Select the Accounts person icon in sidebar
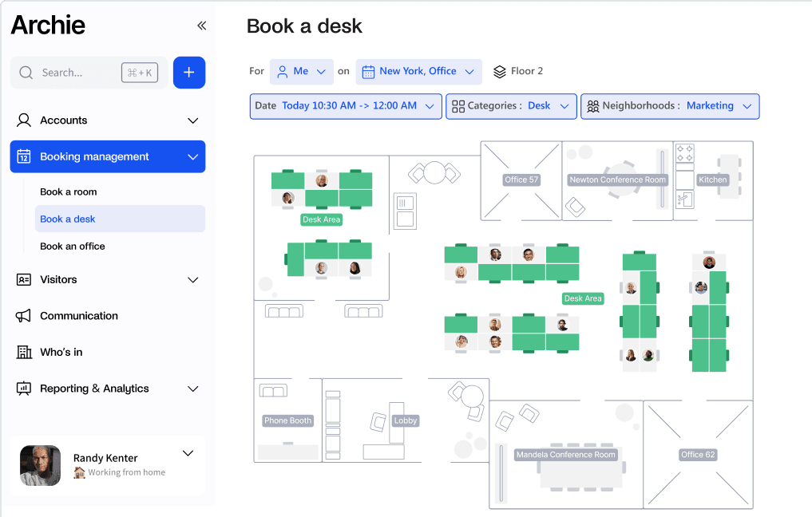This screenshot has width=812, height=517. [x=25, y=120]
